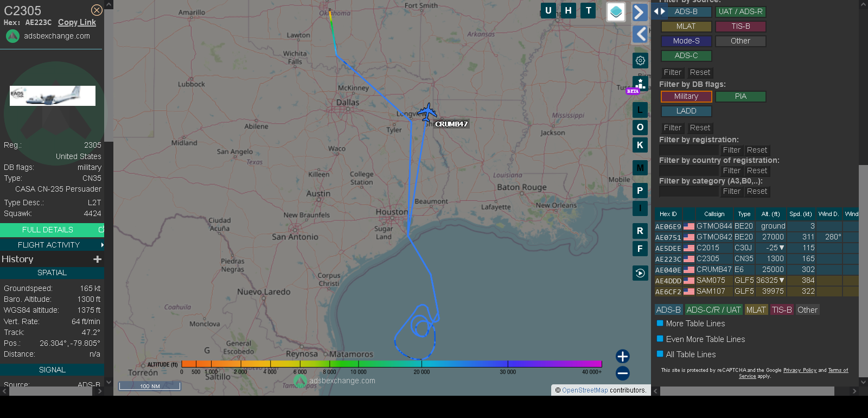868x418 pixels.
Task: Toggle the R map button
Action: pyautogui.click(x=640, y=231)
